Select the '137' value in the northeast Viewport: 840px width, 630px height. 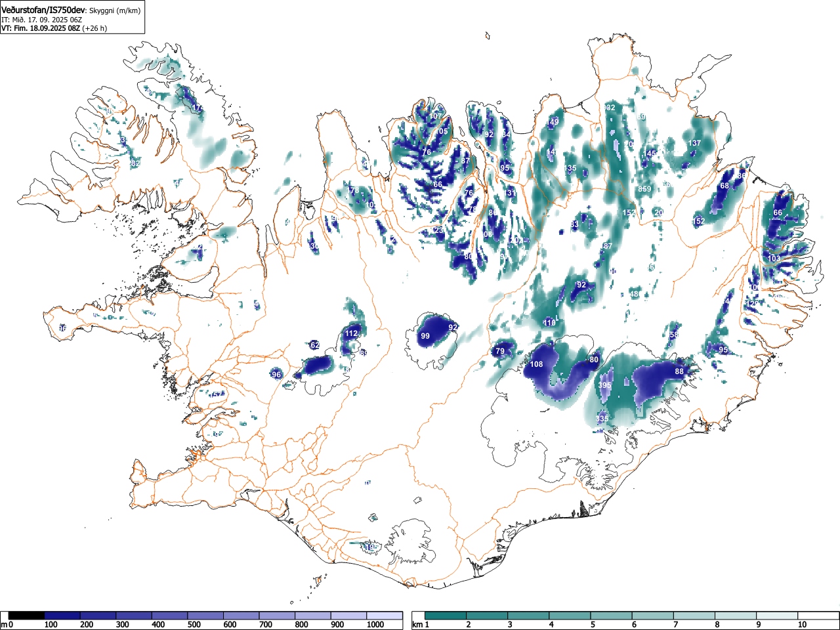point(694,143)
